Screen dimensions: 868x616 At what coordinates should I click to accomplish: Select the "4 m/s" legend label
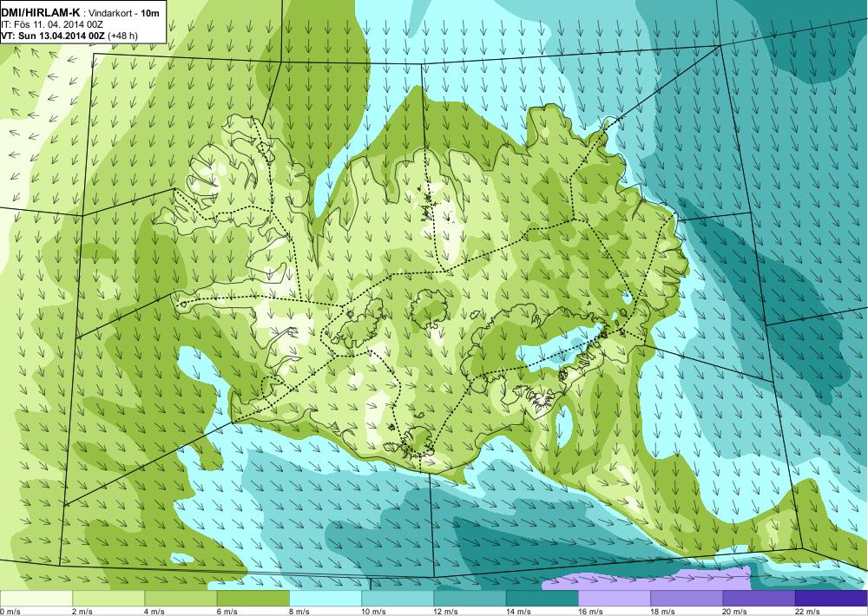pyautogui.click(x=155, y=611)
